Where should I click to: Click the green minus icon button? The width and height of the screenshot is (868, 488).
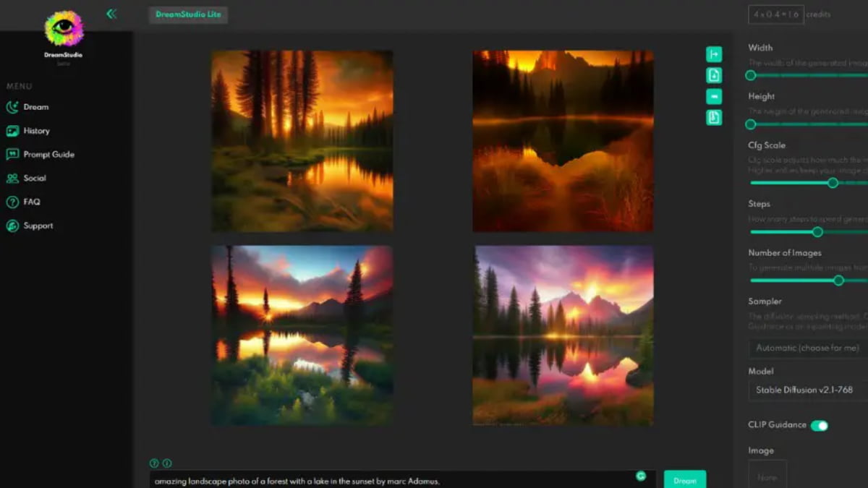point(714,96)
